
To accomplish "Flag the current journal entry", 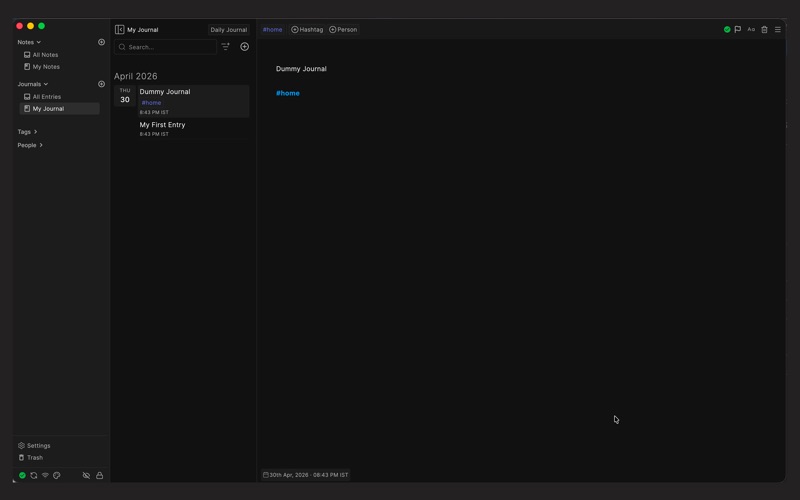I will click(x=738, y=30).
